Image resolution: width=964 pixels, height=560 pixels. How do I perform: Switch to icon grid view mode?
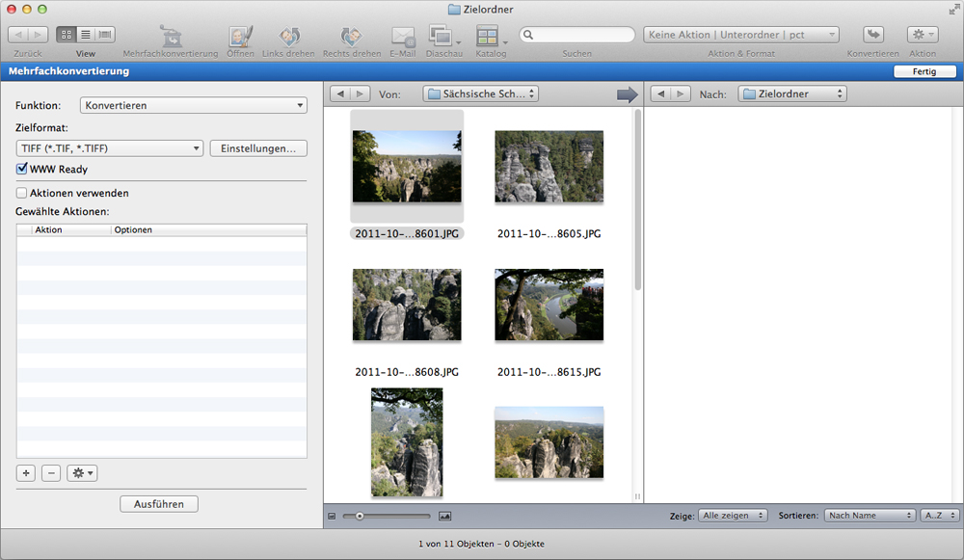pyautogui.click(x=67, y=35)
